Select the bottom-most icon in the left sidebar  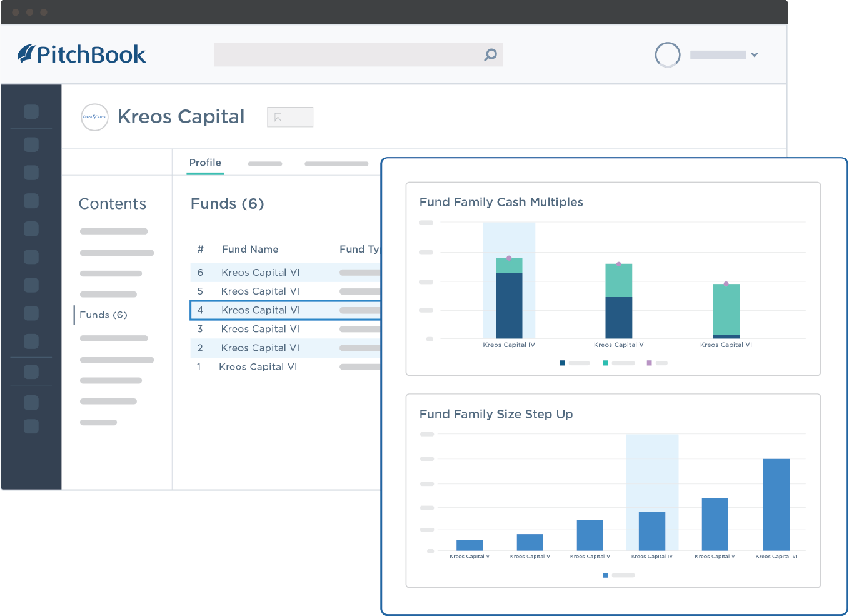point(31,426)
